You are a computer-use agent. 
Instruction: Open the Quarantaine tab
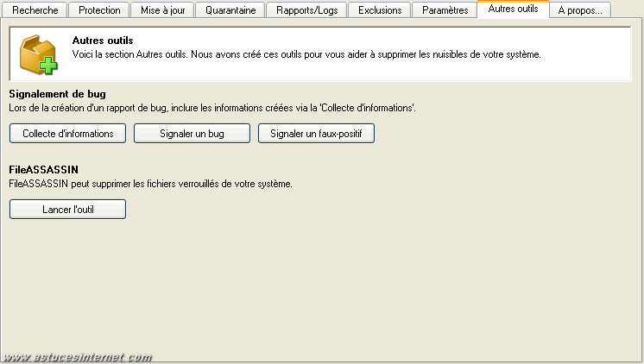(230, 9)
